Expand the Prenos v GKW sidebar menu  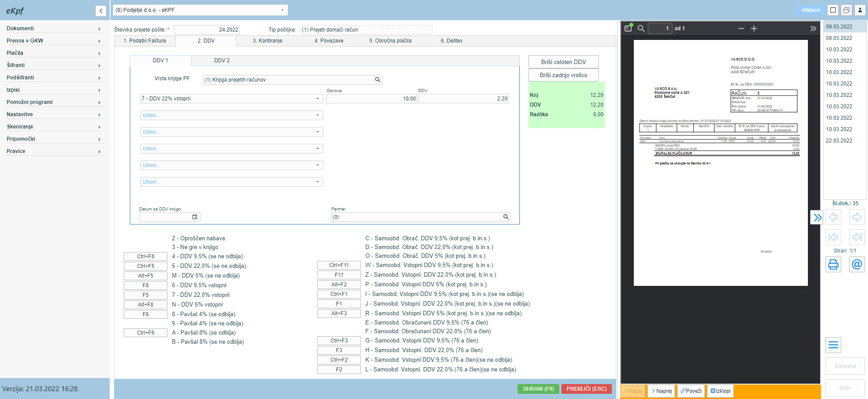coord(55,41)
